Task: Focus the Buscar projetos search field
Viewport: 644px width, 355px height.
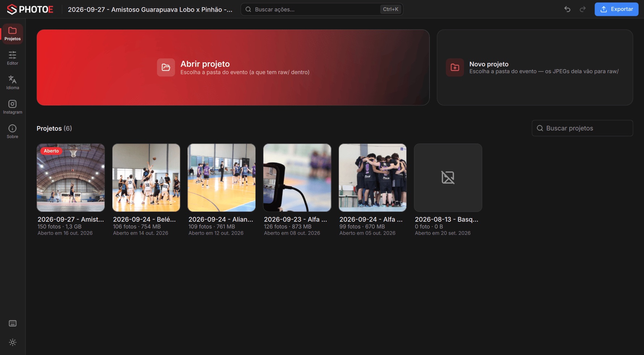Action: click(582, 128)
